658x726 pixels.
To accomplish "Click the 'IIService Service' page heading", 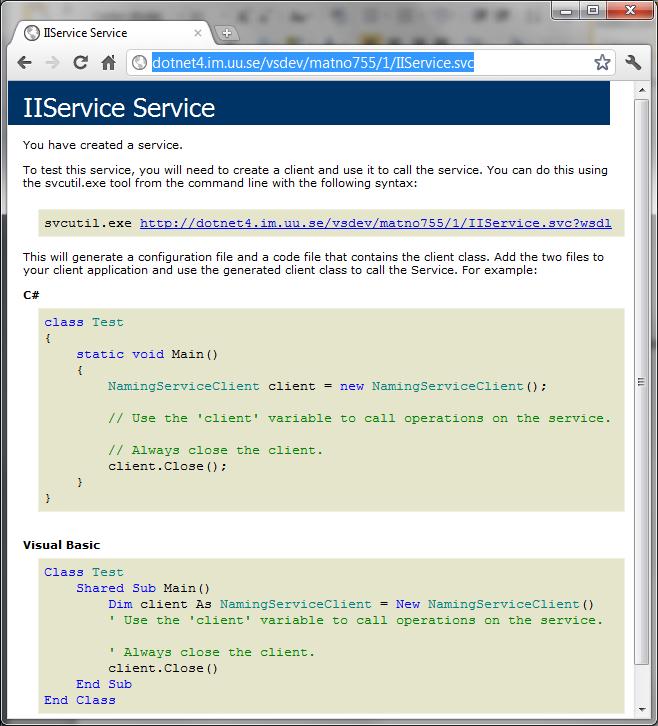I will pyautogui.click(x=119, y=107).
